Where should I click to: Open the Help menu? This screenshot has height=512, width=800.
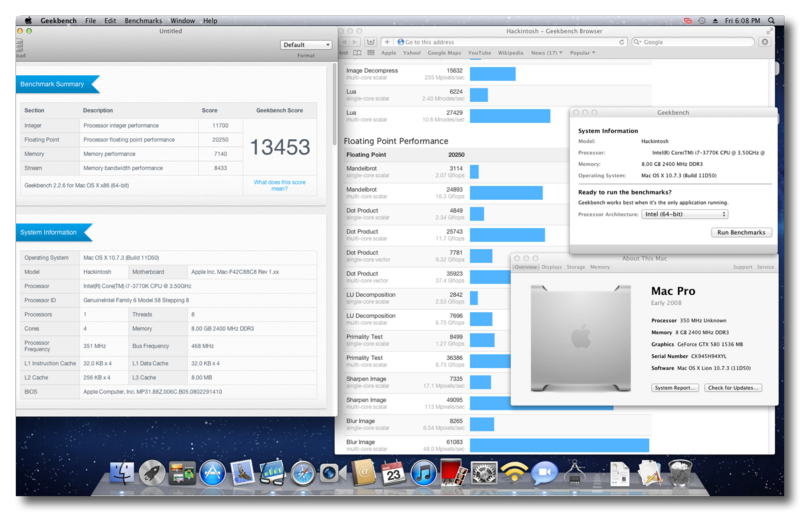coord(210,20)
